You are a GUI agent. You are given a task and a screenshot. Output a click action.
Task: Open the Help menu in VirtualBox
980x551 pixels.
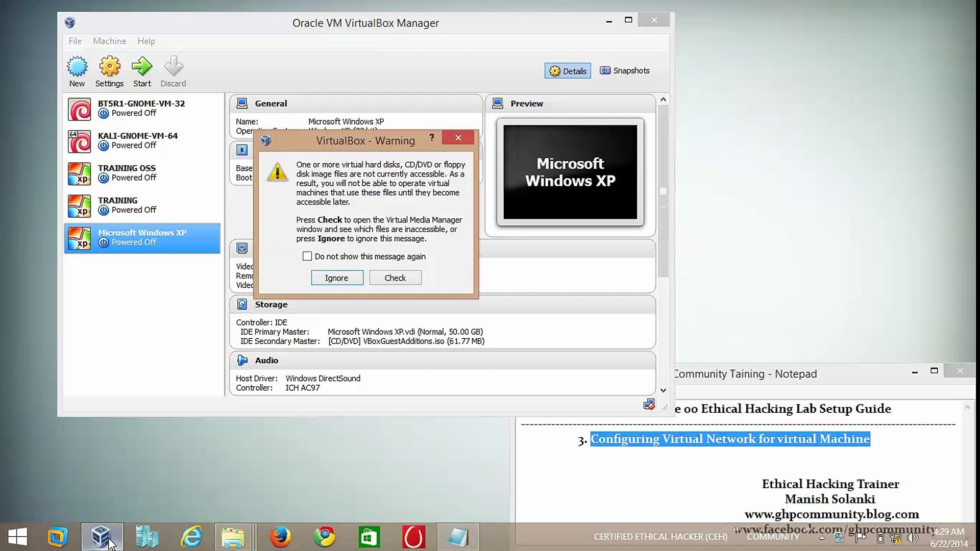(146, 41)
